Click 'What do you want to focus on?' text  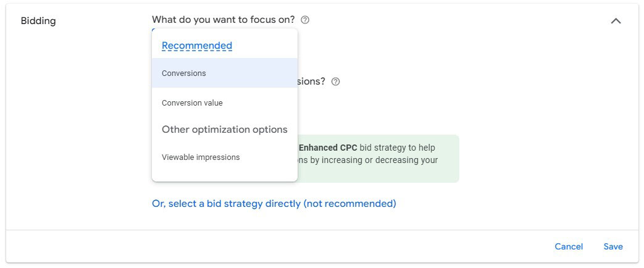point(224,19)
